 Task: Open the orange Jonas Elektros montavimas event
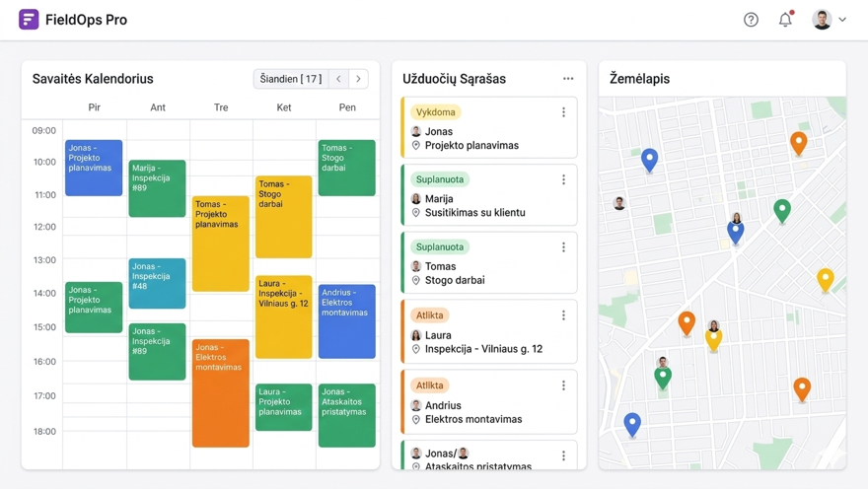220,392
